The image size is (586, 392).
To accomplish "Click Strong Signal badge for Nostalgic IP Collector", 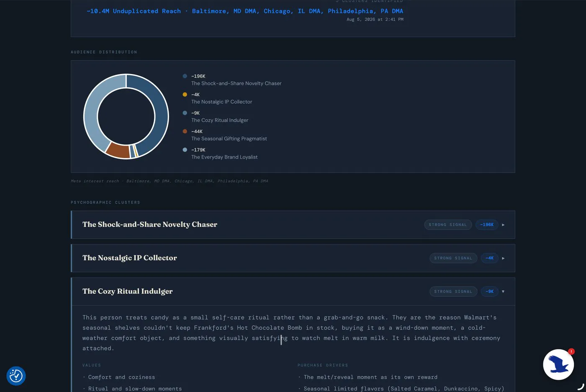I will [453, 258].
